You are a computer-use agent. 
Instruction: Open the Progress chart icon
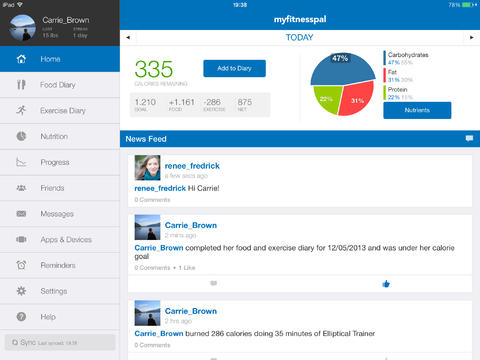click(x=21, y=162)
